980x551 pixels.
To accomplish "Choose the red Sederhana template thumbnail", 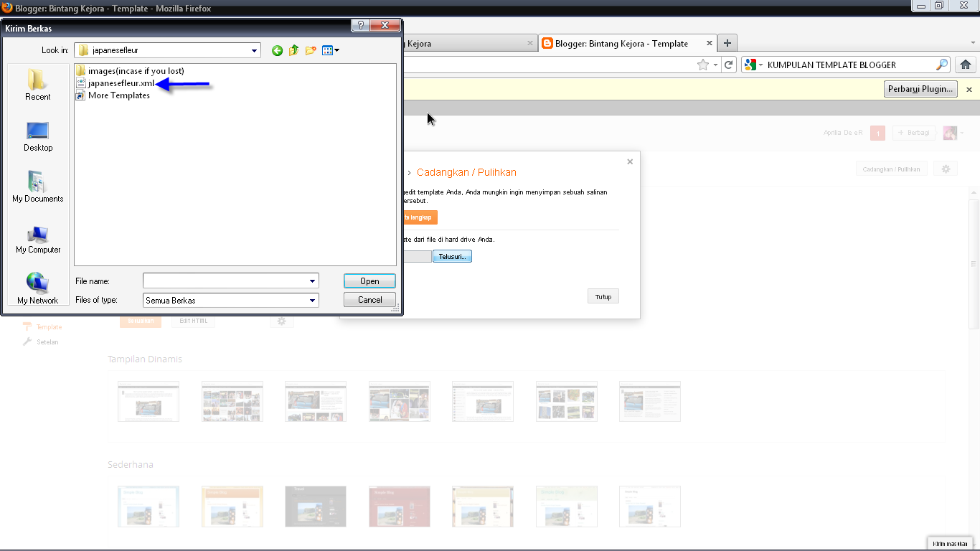I will point(399,506).
